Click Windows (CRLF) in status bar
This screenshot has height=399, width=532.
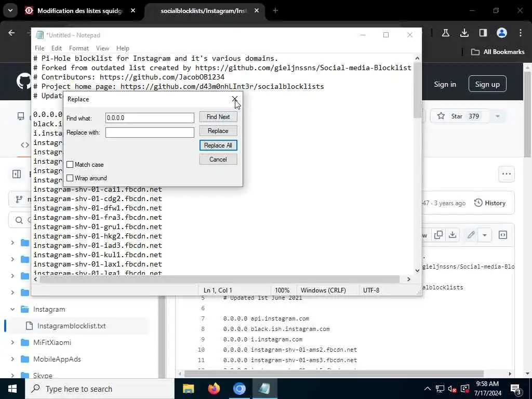323,290
